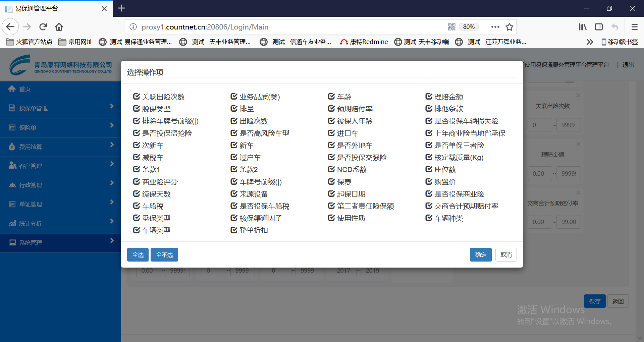
Task: Click the browser reload icon
Action: pos(43,27)
